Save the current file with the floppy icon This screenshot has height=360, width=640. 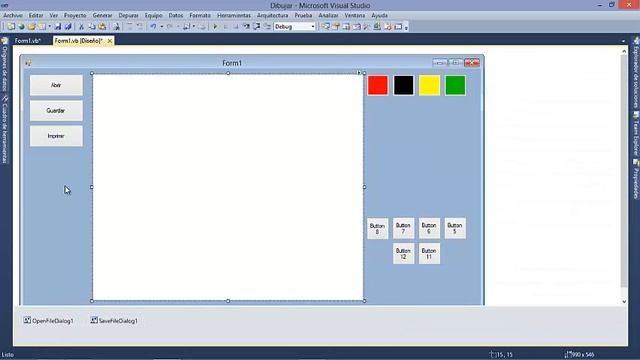[58, 27]
